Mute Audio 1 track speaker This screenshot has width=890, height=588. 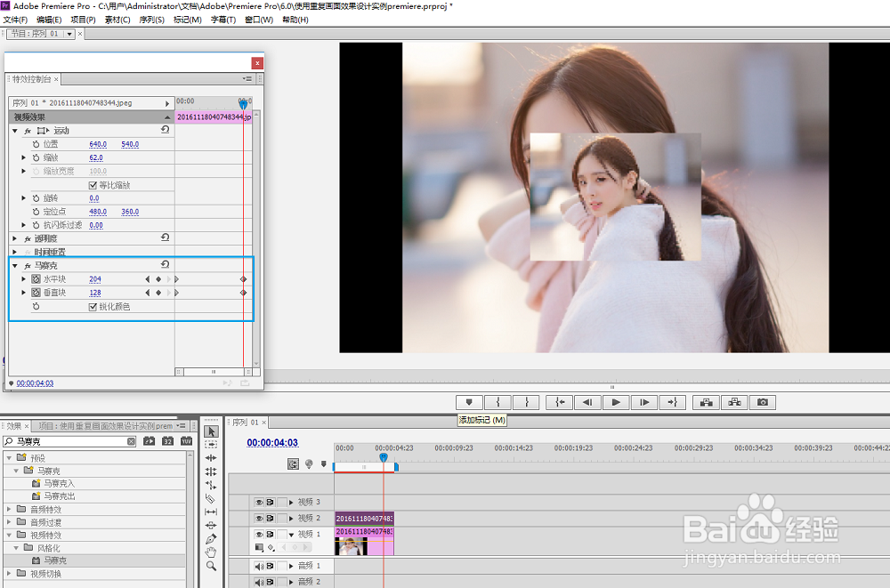coord(259,566)
